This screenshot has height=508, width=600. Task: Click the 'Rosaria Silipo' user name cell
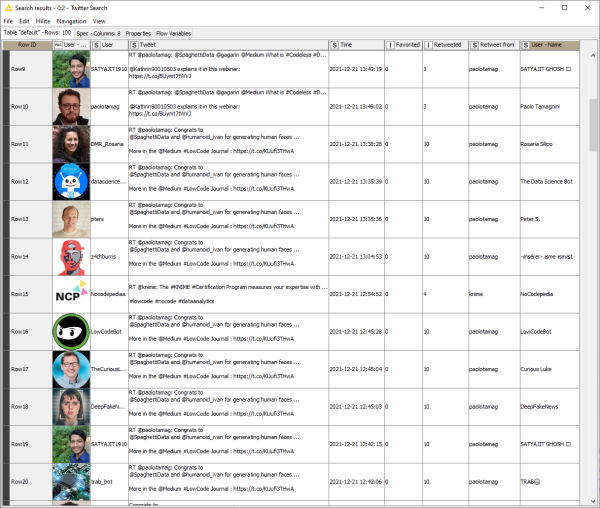pos(549,144)
